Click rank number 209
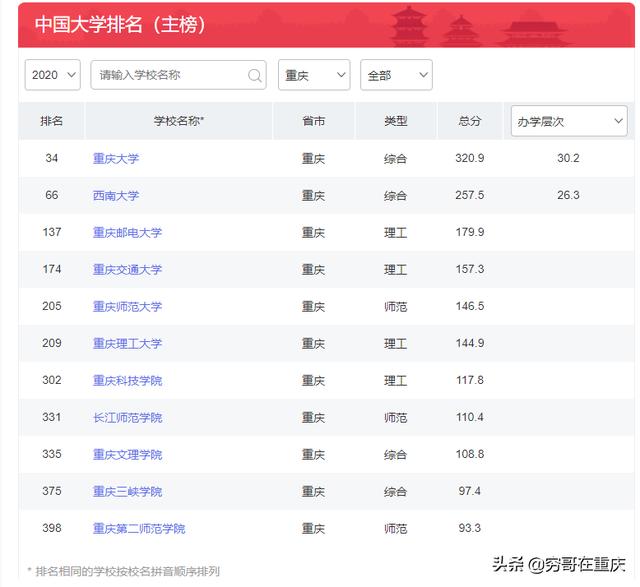The image size is (640, 587). pyautogui.click(x=51, y=343)
